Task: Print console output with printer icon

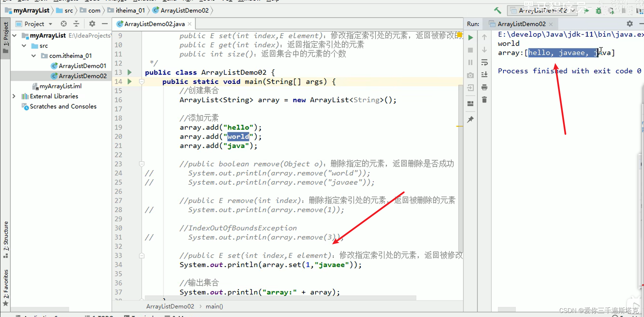Action: pyautogui.click(x=485, y=87)
